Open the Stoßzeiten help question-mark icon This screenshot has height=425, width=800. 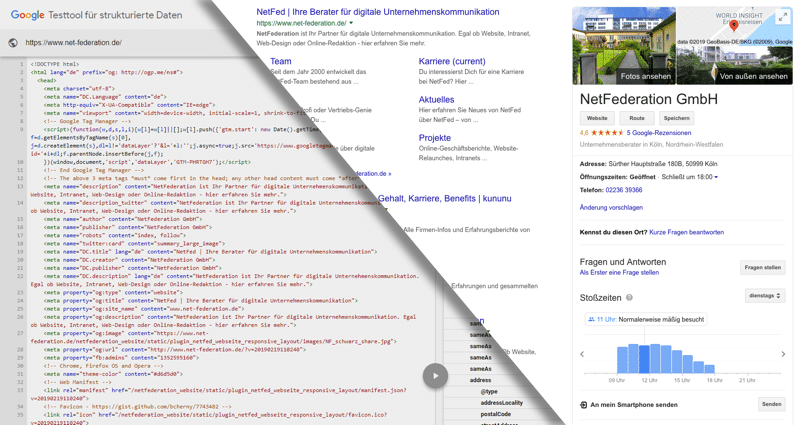pyautogui.click(x=629, y=297)
